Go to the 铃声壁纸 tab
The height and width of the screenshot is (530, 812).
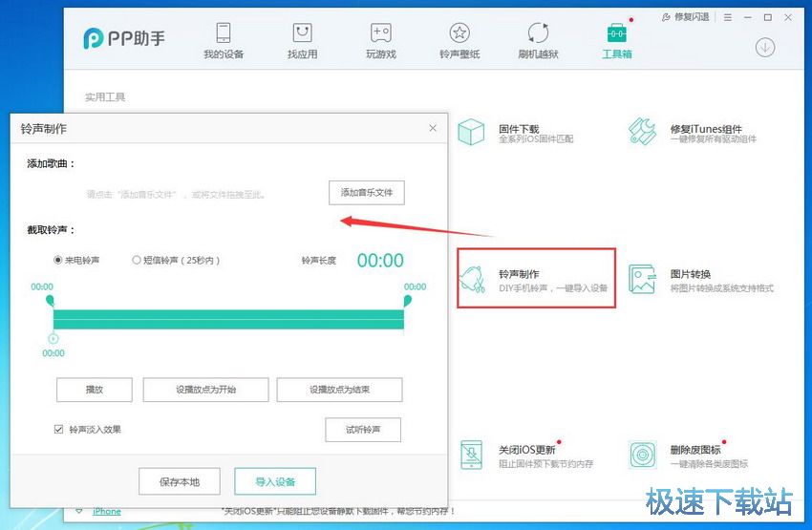(459, 40)
